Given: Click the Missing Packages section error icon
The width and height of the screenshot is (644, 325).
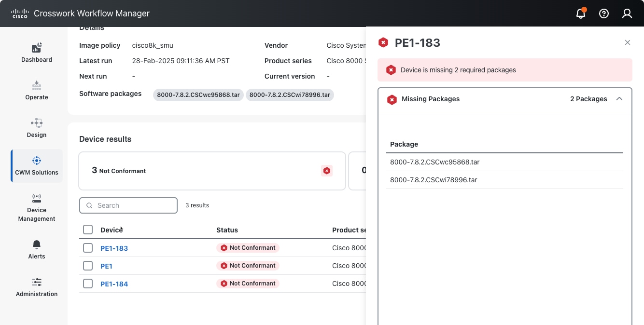Looking at the screenshot, I should tap(392, 99).
